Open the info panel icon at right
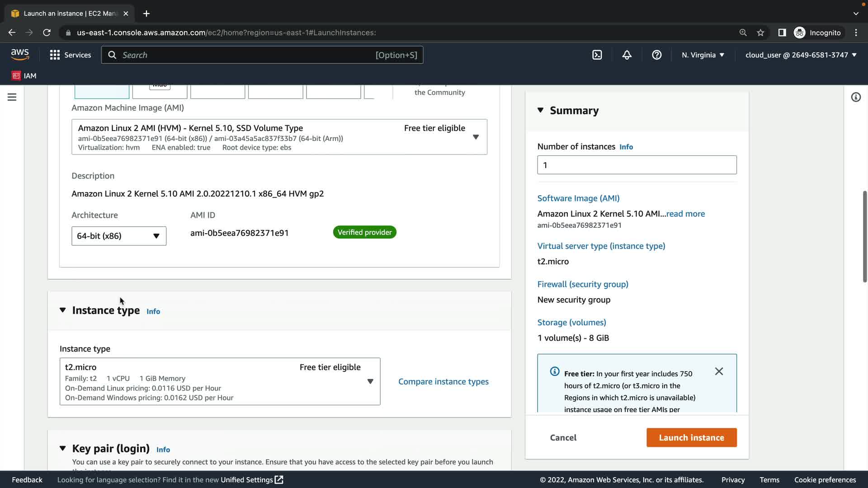868x488 pixels. 855,97
